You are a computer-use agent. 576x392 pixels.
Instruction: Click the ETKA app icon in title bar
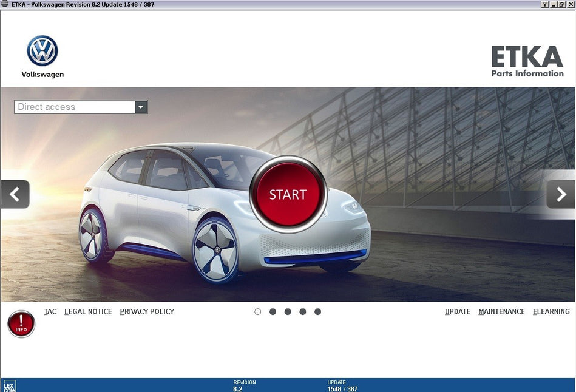click(x=5, y=4)
